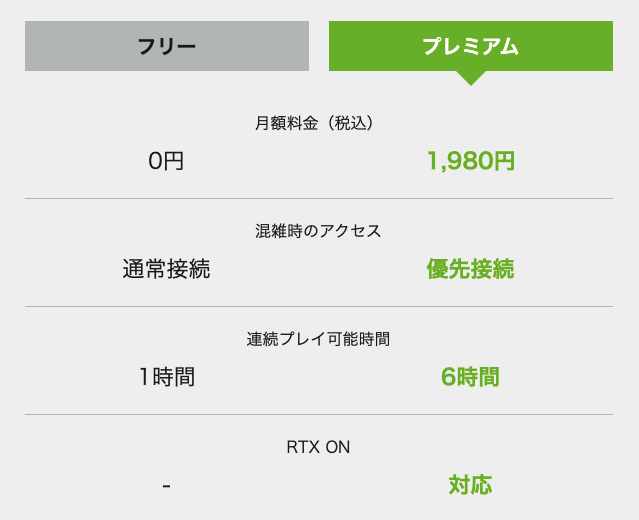Select the 0円 free plan price

click(166, 161)
